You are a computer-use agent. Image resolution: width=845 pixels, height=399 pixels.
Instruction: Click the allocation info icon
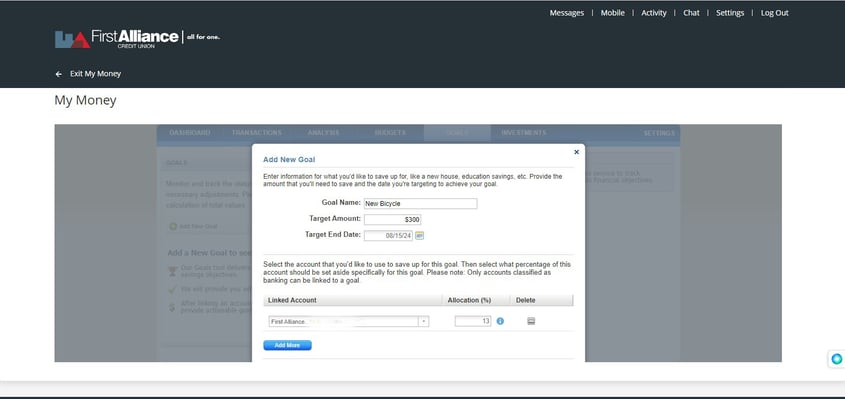coord(500,321)
